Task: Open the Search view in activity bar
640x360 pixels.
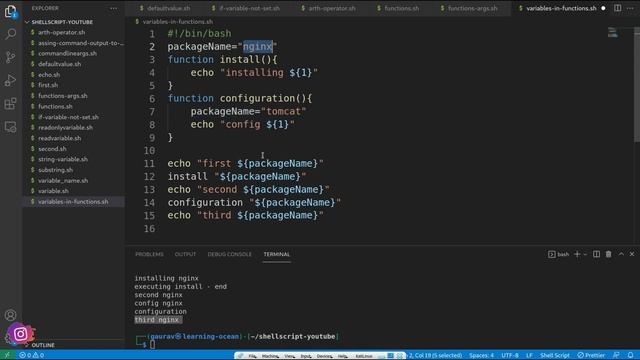Action: pyautogui.click(x=11, y=34)
